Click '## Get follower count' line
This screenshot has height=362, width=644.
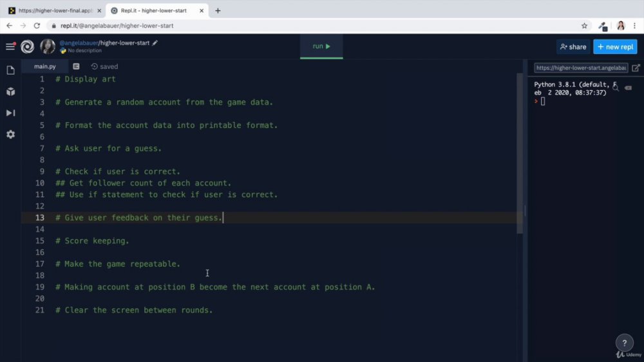[144, 183]
